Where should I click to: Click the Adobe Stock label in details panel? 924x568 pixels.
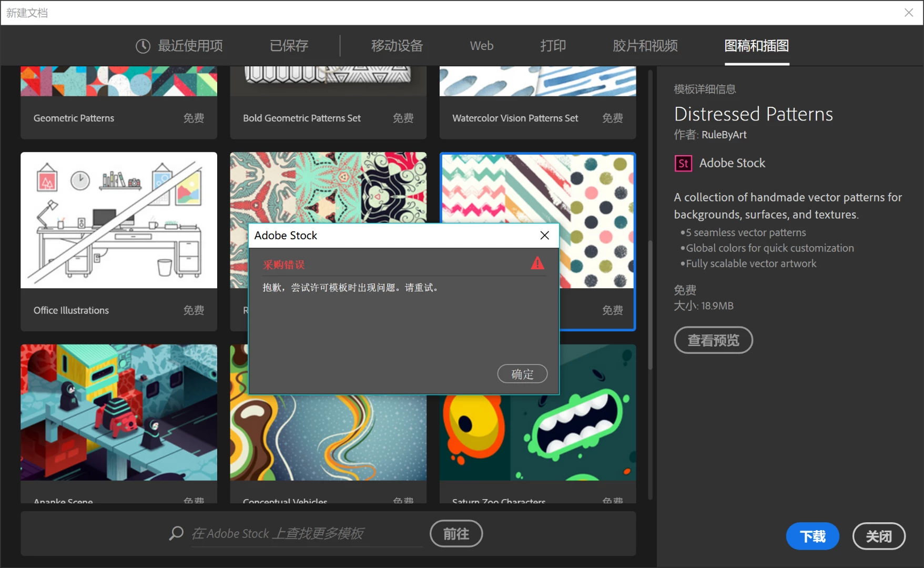point(732,163)
